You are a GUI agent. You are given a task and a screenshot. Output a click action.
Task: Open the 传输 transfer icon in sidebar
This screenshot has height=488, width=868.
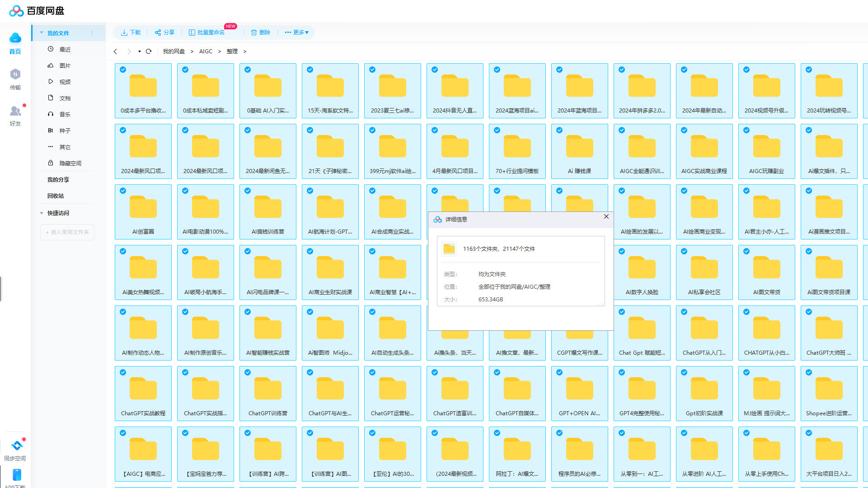coord(15,74)
